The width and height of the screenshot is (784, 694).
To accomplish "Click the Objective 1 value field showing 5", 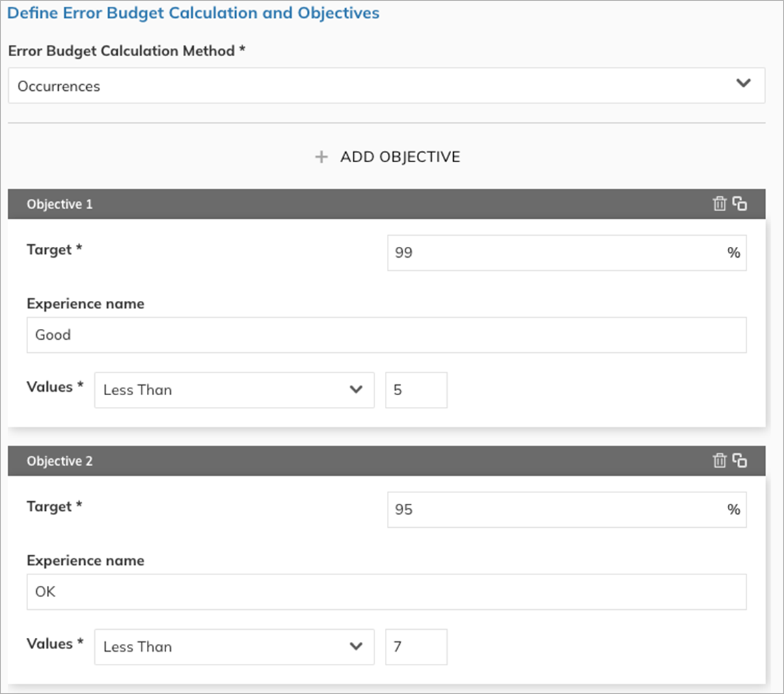I will tap(416, 390).
